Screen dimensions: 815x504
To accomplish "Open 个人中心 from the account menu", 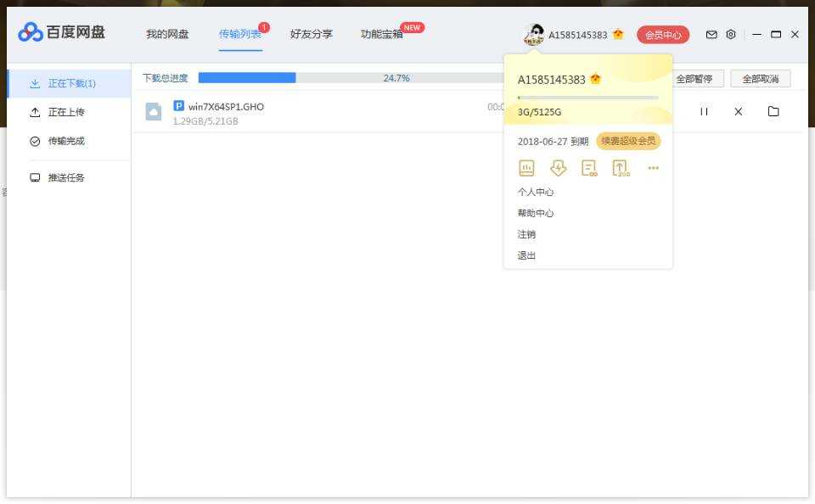I will (536, 193).
